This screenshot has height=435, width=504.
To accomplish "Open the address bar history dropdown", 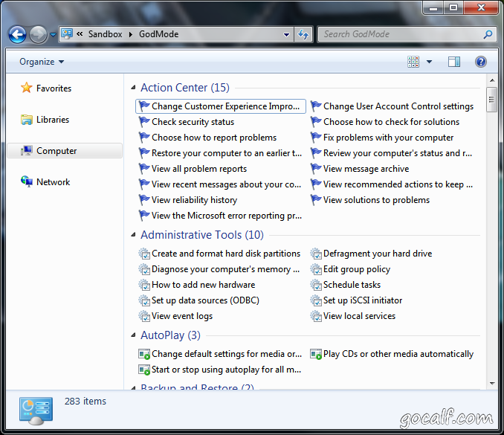I will tap(286, 34).
